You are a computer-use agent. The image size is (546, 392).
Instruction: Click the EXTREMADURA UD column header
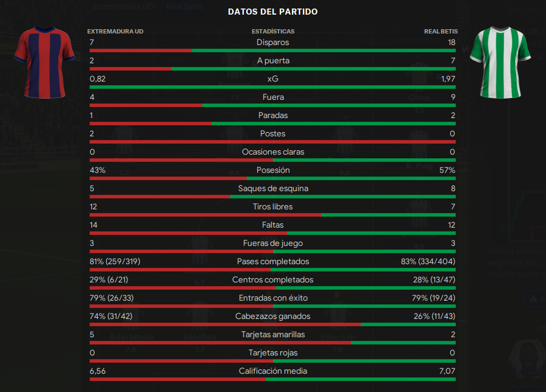click(115, 31)
